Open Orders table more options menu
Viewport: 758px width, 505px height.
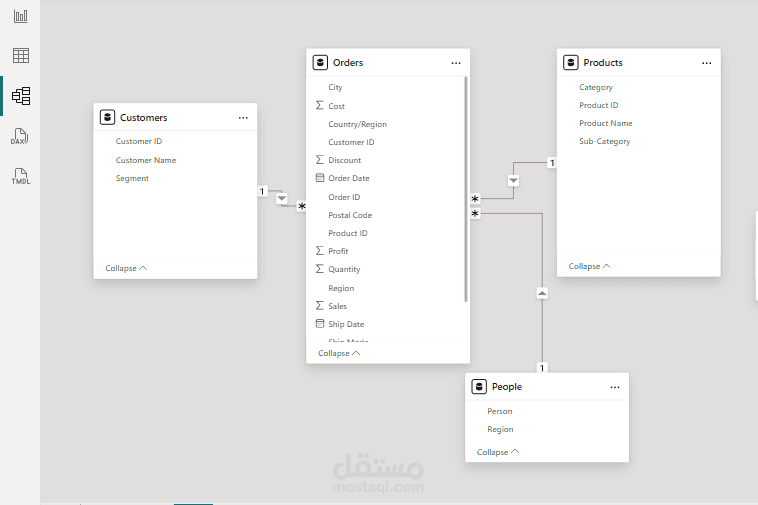pos(456,63)
